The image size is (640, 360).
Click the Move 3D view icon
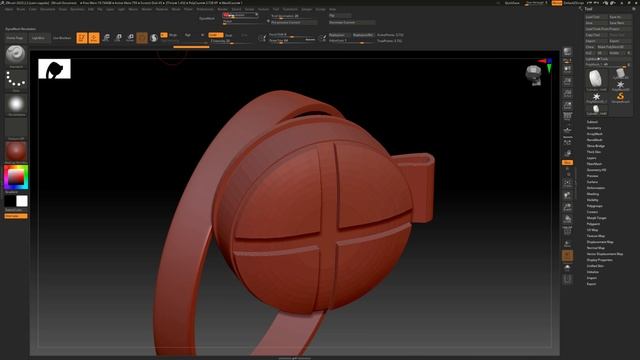click(567, 196)
